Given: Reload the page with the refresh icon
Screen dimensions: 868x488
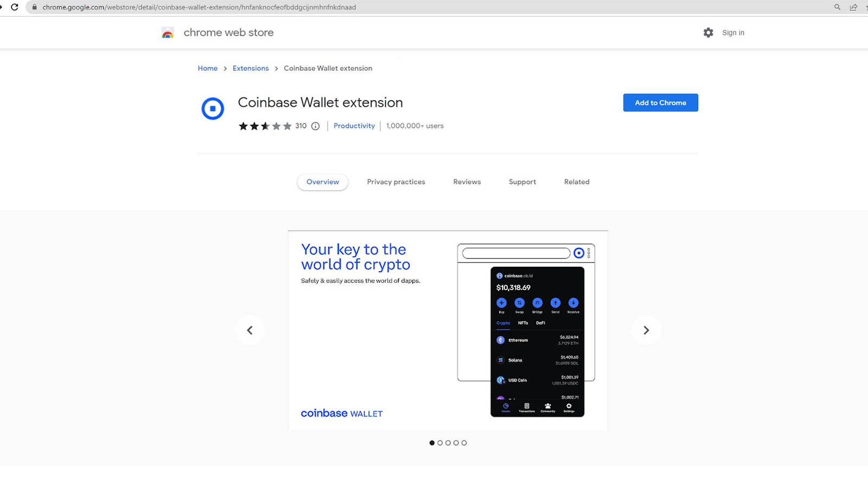Looking at the screenshot, I should pyautogui.click(x=15, y=7).
